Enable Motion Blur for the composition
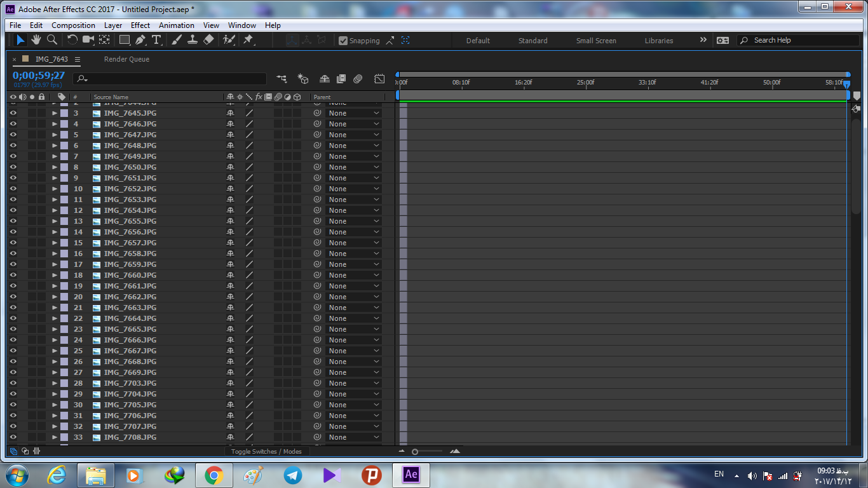This screenshot has width=868, height=488. tap(358, 79)
